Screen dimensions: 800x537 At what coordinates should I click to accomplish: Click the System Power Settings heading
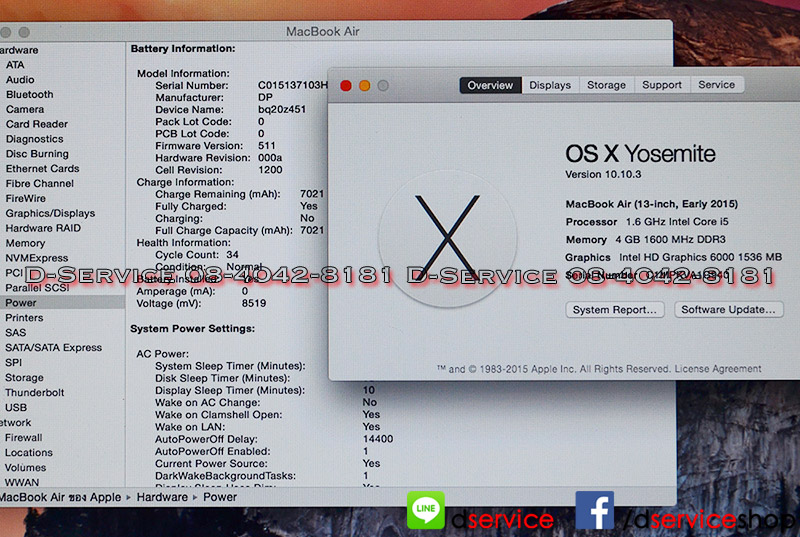click(x=192, y=328)
